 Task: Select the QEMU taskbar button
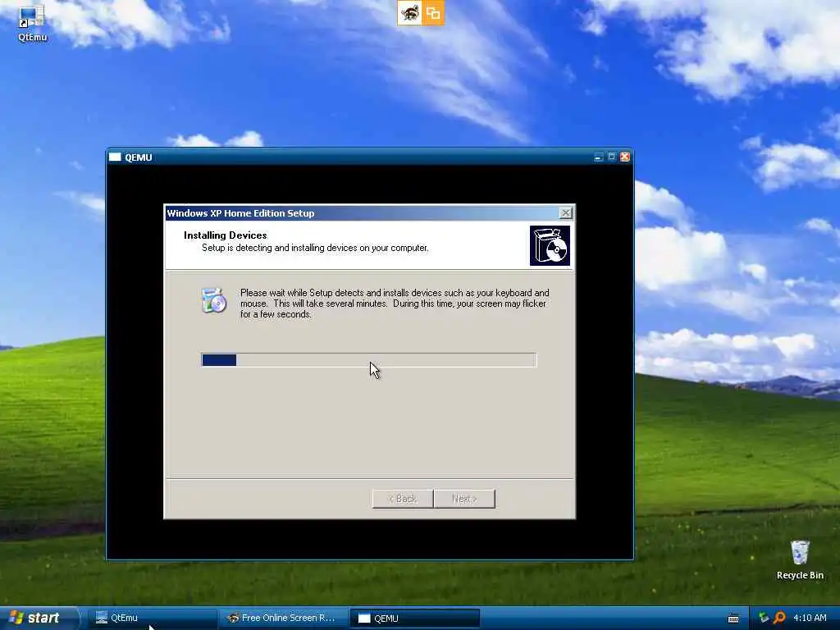pyautogui.click(x=414, y=619)
